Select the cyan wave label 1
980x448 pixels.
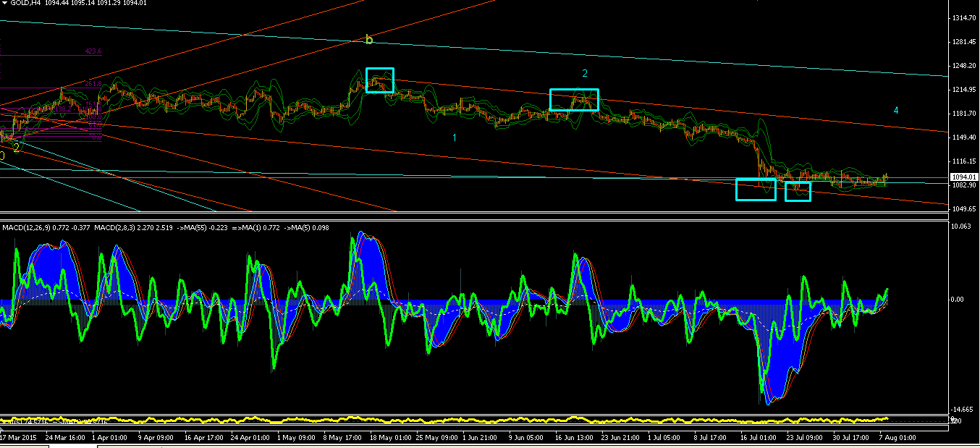click(x=455, y=138)
